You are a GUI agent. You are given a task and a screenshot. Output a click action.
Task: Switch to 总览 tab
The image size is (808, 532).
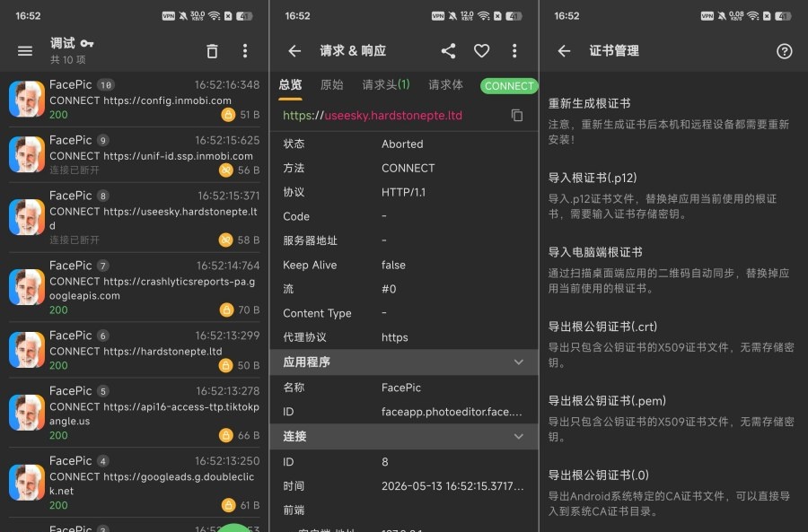point(290,85)
